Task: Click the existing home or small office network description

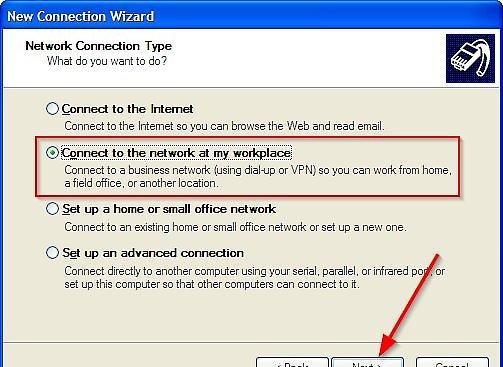Action: tap(235, 227)
